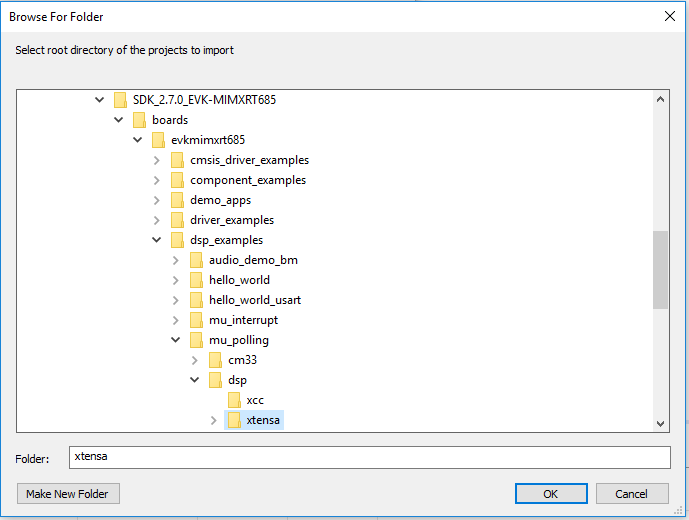Click the Make New Folder button
The image size is (689, 520).
pos(68,494)
